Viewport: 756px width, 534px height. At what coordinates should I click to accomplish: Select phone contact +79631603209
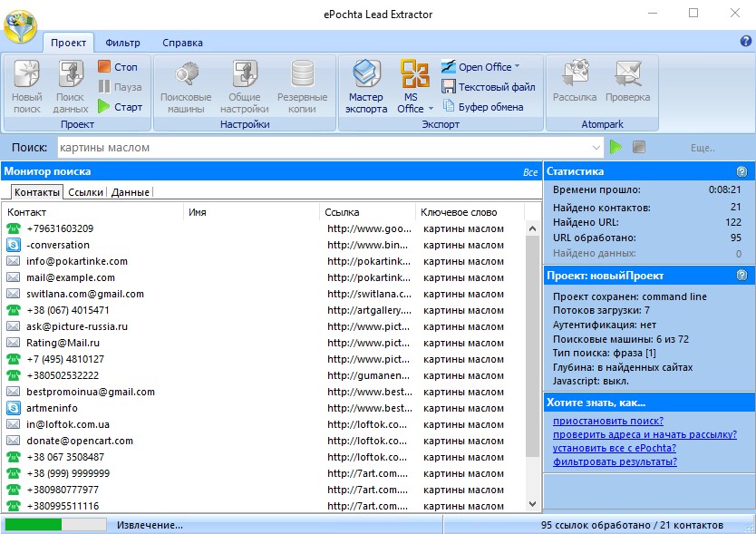point(263,228)
